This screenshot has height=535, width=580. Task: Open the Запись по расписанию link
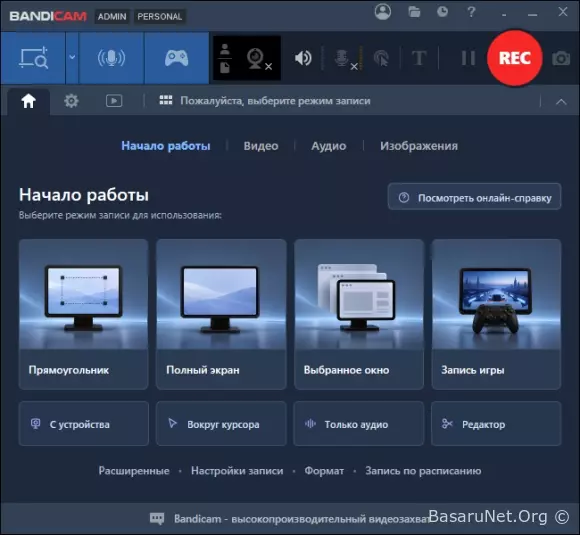(423, 471)
